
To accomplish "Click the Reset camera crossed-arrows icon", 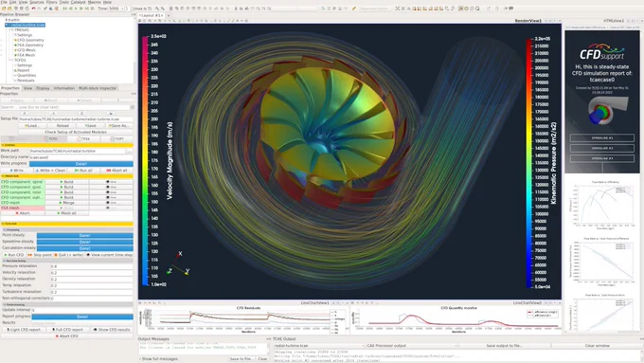I will pos(398,9).
